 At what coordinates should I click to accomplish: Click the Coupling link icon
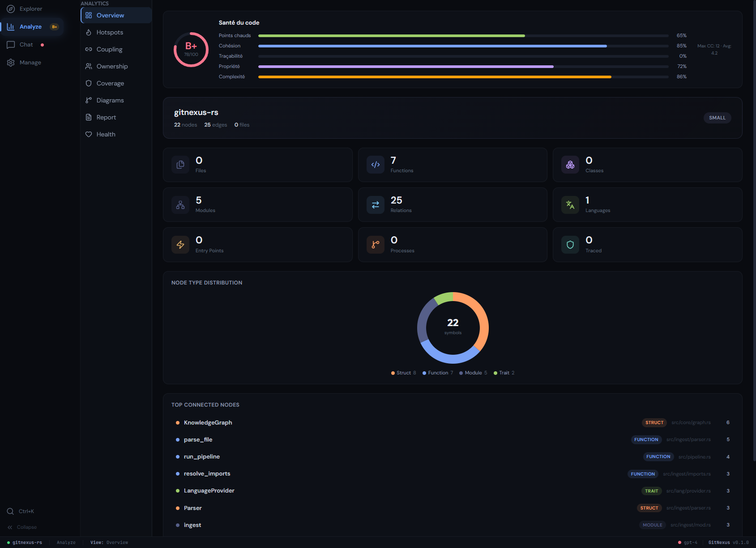tap(89, 49)
